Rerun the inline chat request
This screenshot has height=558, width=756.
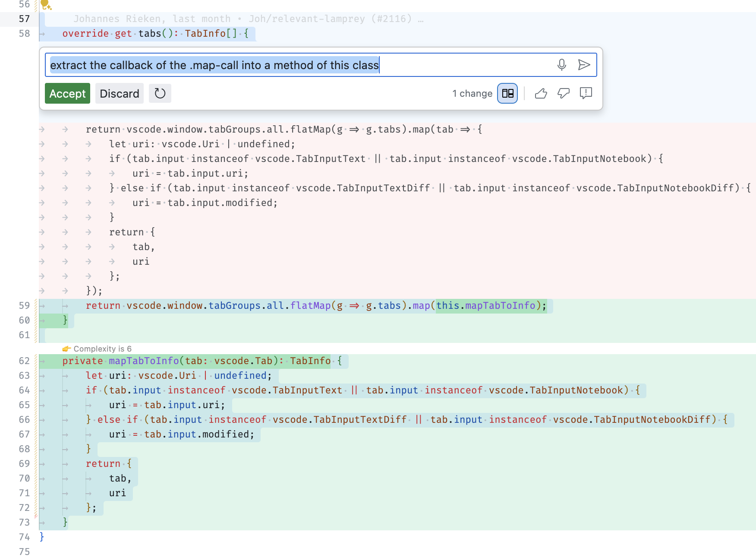coord(160,93)
